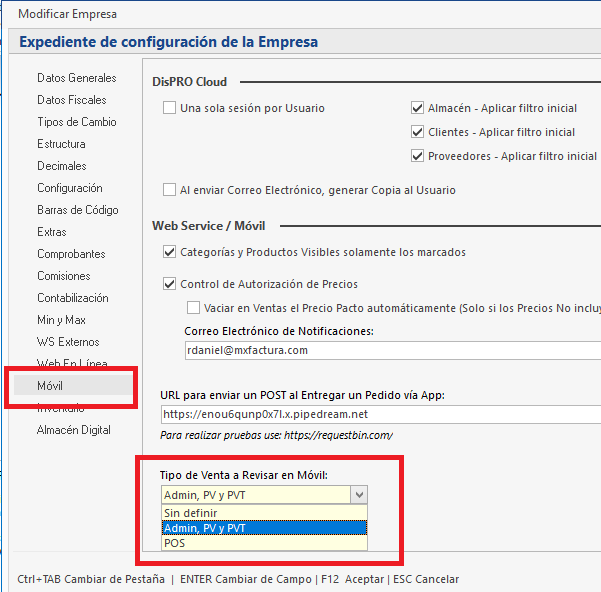Check 'Al enviar Correo Electrónico, generar Copia'
601x592 pixels.
coord(170,190)
